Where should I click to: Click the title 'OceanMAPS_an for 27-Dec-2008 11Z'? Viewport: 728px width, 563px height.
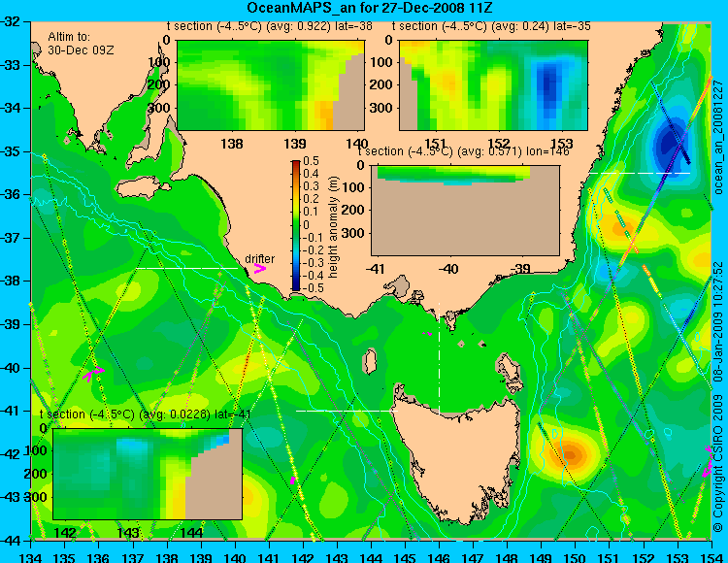point(369,8)
